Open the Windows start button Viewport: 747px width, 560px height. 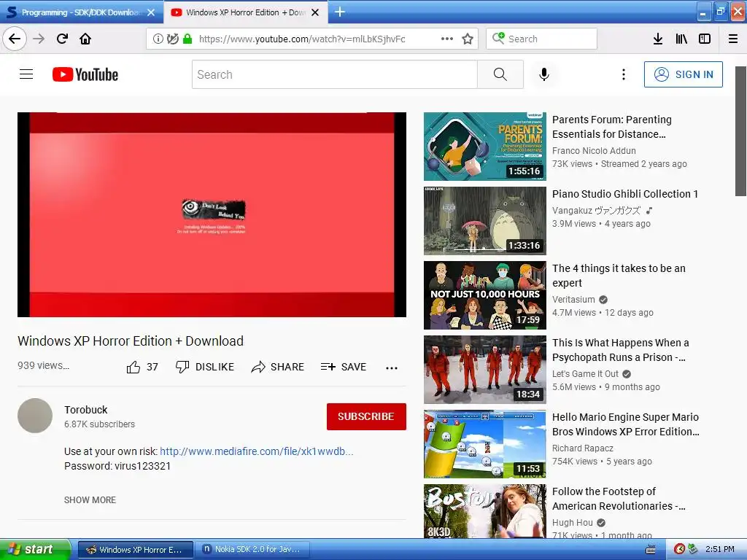(34, 549)
